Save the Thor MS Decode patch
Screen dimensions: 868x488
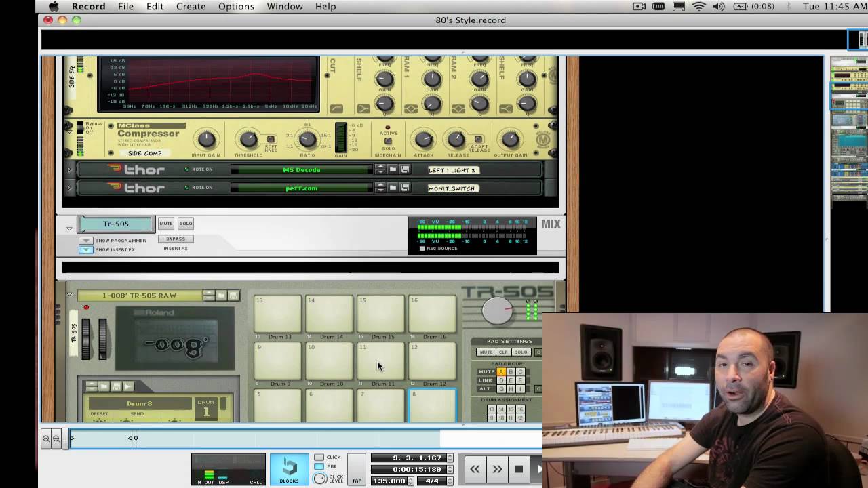pos(405,169)
